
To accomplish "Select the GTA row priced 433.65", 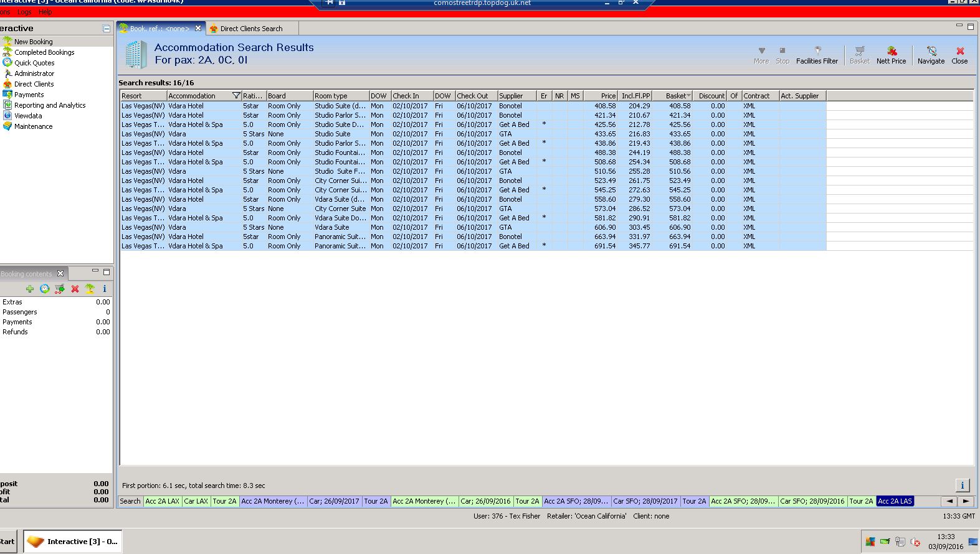I will [473, 134].
